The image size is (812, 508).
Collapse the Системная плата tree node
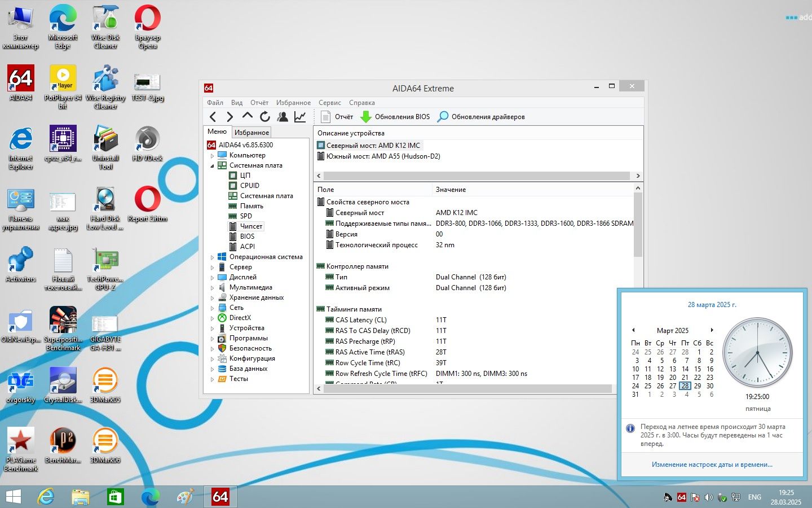click(213, 166)
